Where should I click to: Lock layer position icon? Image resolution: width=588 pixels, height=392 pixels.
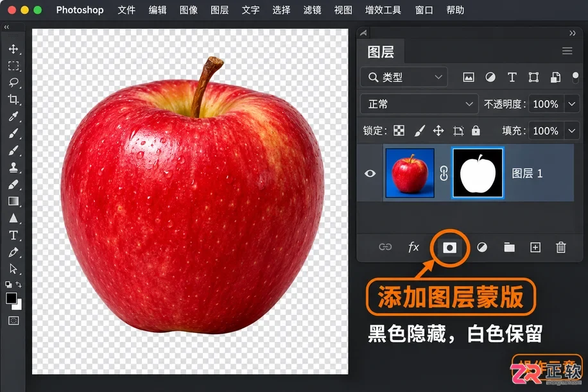pos(438,130)
